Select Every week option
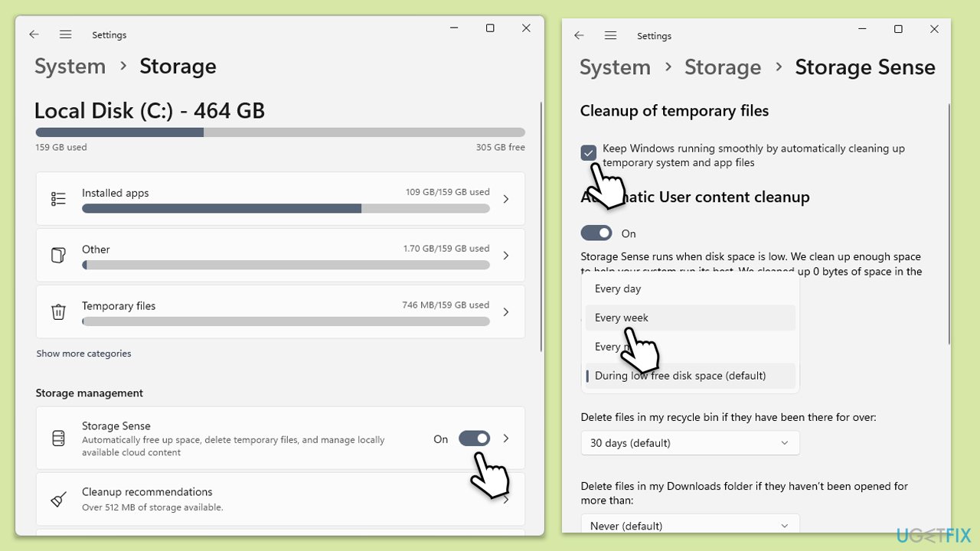Image resolution: width=980 pixels, height=551 pixels. click(690, 318)
